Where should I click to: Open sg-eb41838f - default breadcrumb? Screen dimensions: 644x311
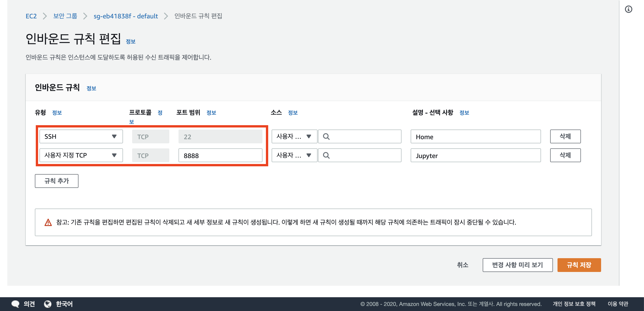pyautogui.click(x=125, y=16)
